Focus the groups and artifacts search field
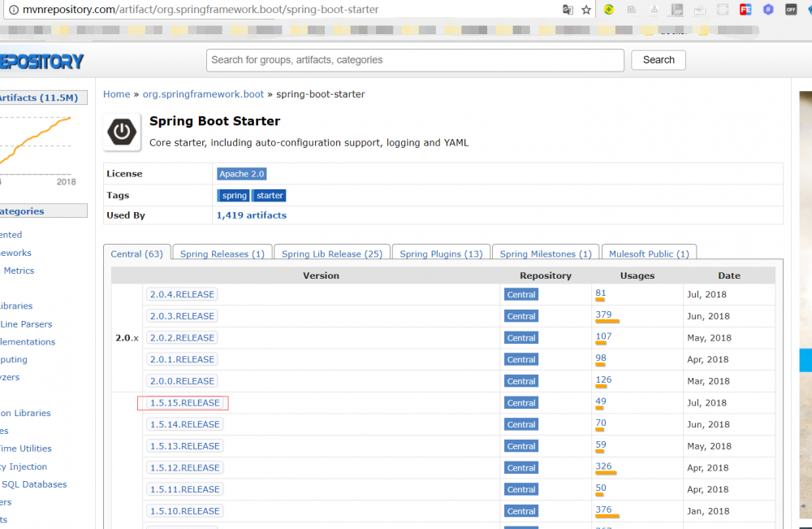 tap(415, 60)
